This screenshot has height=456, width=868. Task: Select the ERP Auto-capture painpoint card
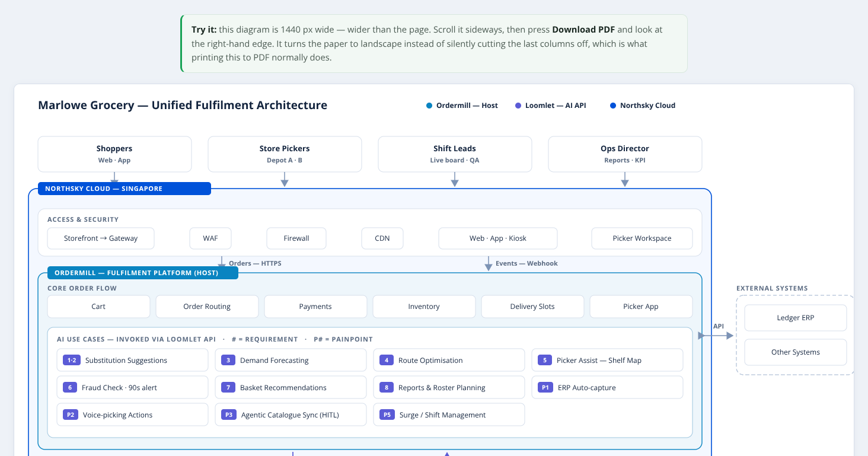(x=608, y=387)
